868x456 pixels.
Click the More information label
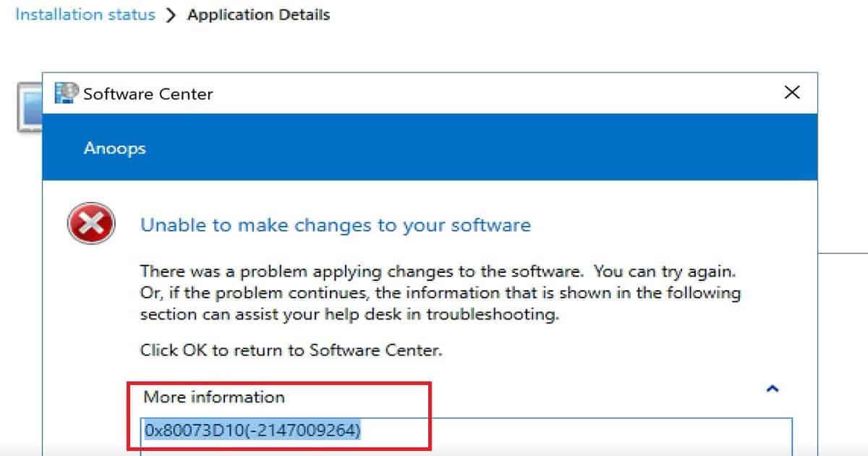(x=214, y=397)
